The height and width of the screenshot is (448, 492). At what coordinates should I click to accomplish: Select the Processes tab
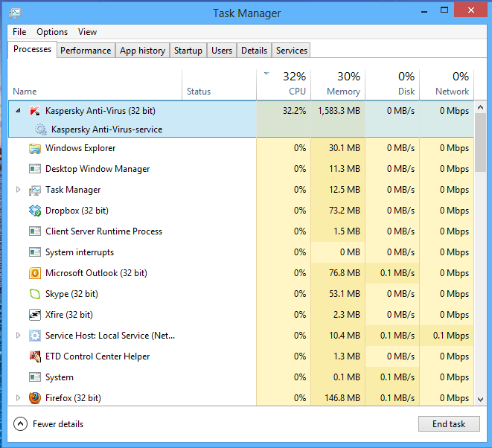[x=32, y=49]
